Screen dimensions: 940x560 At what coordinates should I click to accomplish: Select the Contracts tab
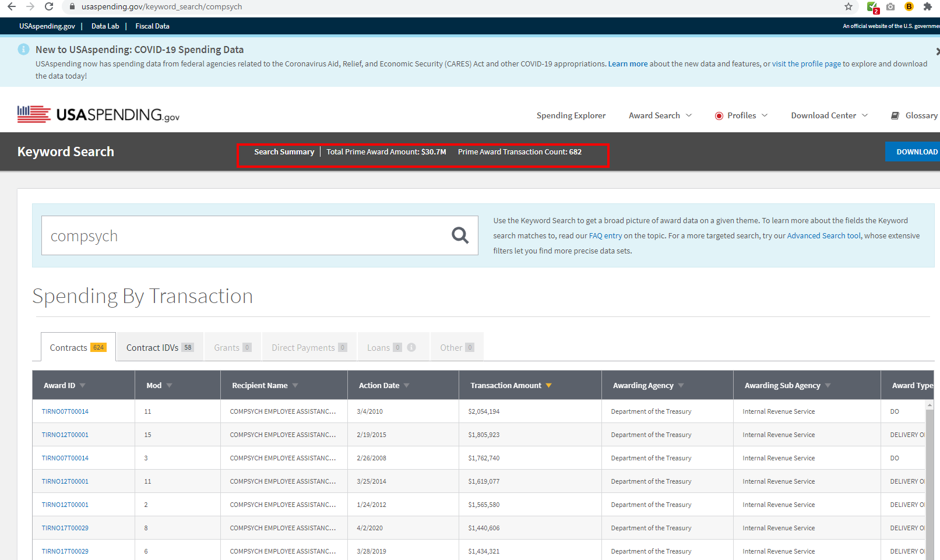(x=78, y=347)
